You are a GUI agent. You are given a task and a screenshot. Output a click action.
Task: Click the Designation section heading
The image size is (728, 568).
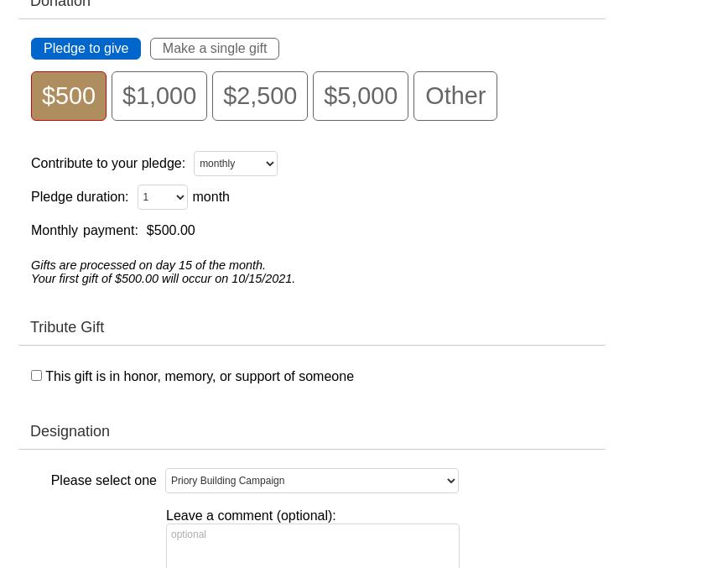70,431
